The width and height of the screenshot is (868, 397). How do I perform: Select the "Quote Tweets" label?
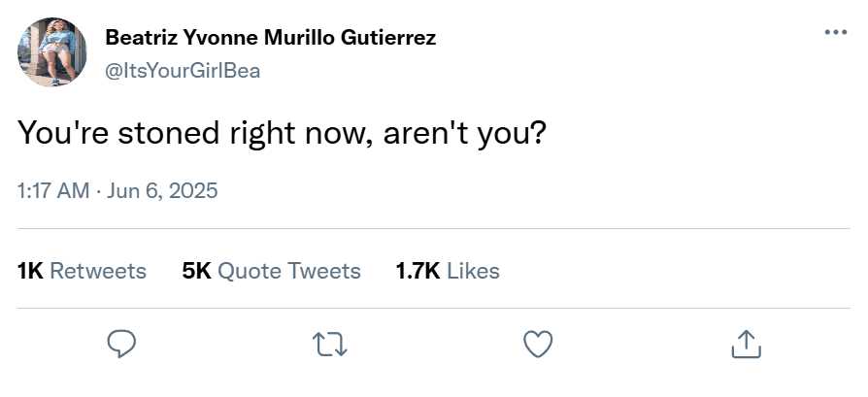coord(289,271)
